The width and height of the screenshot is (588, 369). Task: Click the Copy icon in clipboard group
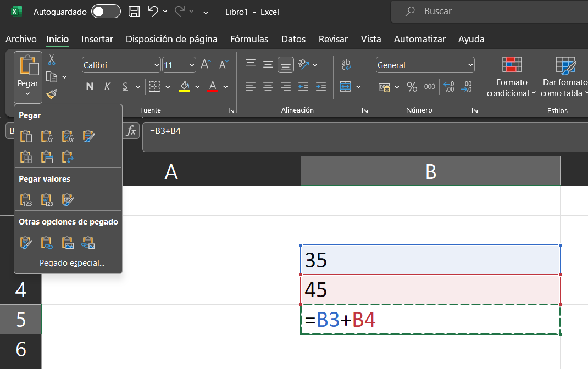51,77
